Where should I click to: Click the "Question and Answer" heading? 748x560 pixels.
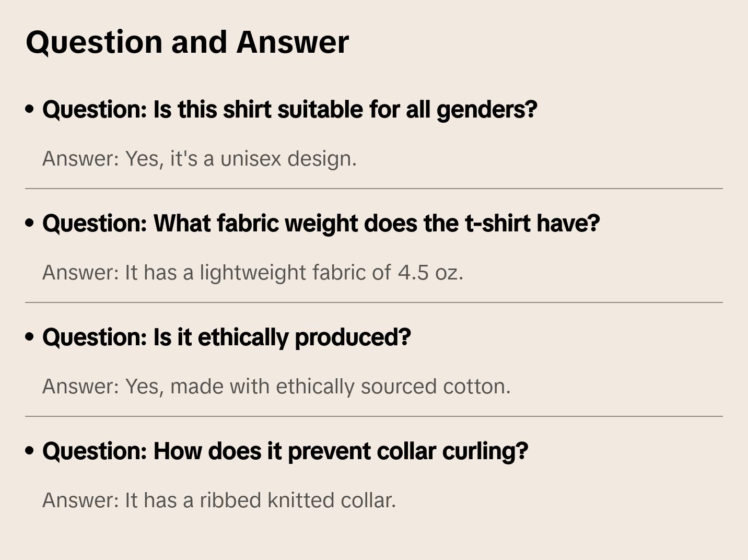(187, 42)
